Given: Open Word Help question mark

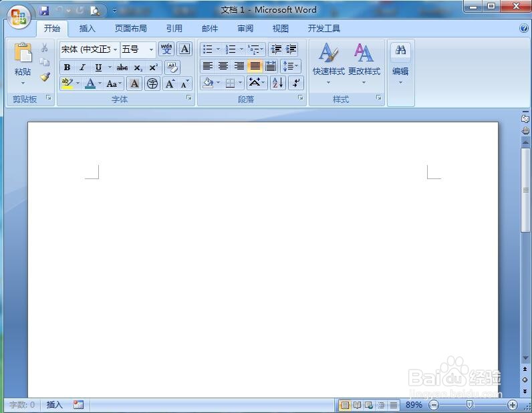Looking at the screenshot, I should coord(524,28).
